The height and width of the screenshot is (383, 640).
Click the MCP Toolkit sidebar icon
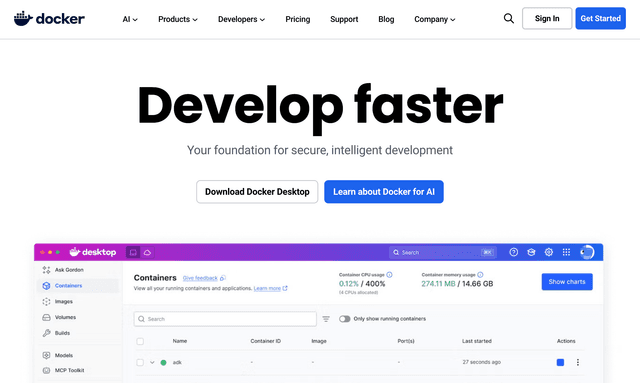(46, 370)
